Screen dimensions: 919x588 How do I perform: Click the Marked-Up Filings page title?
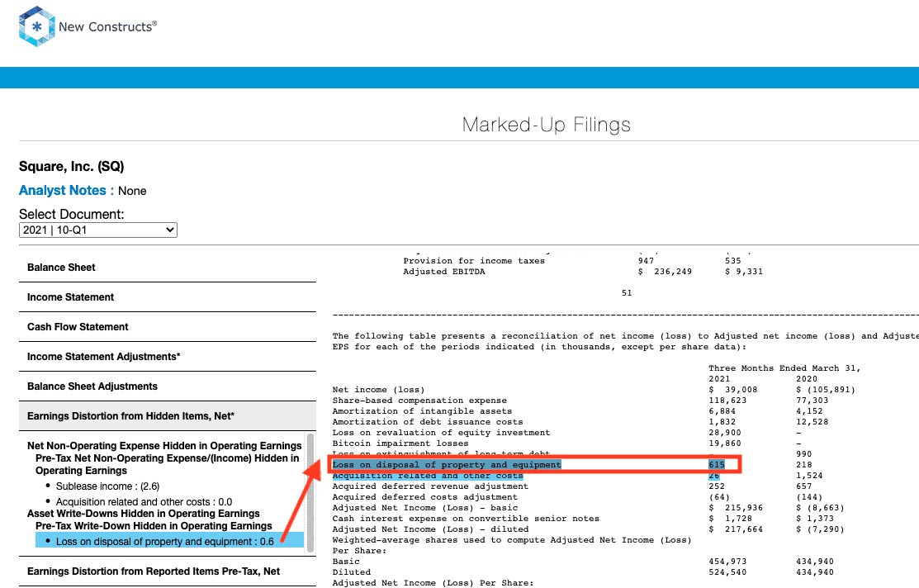click(547, 125)
